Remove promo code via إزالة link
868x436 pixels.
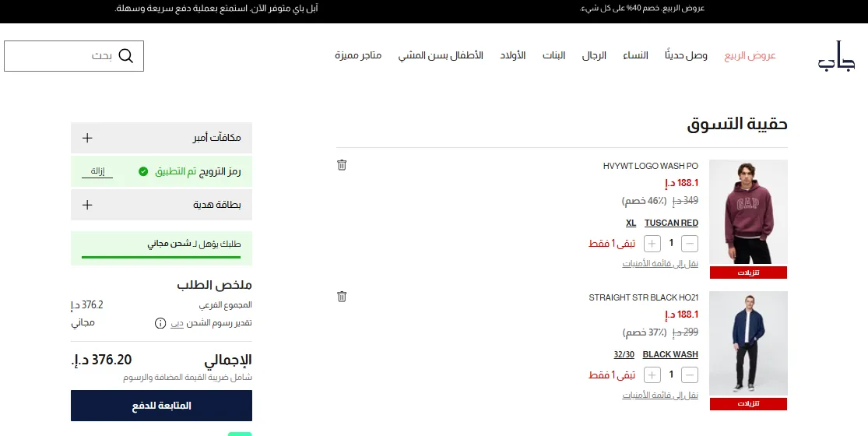[x=97, y=171]
